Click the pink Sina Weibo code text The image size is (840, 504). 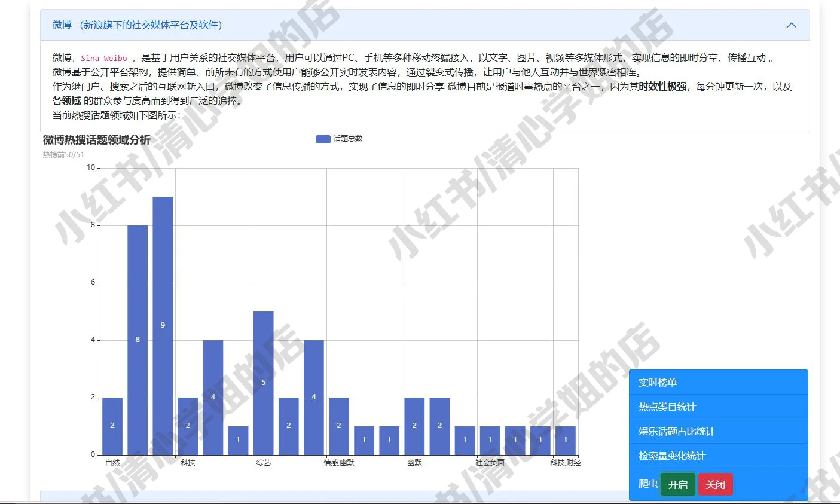tap(104, 58)
